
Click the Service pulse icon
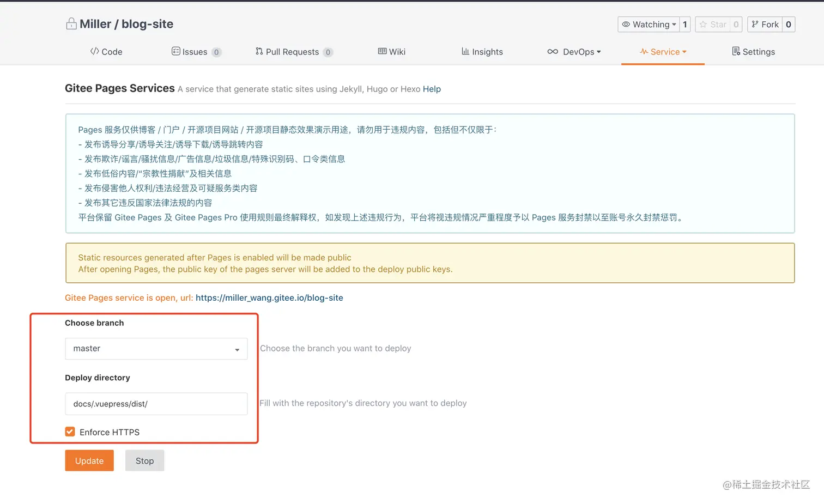(x=644, y=51)
